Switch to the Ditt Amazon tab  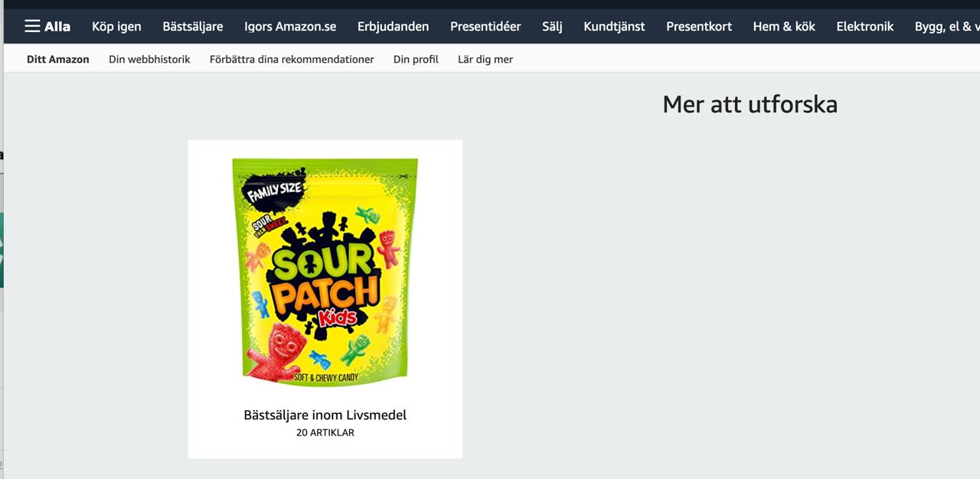[x=58, y=59]
